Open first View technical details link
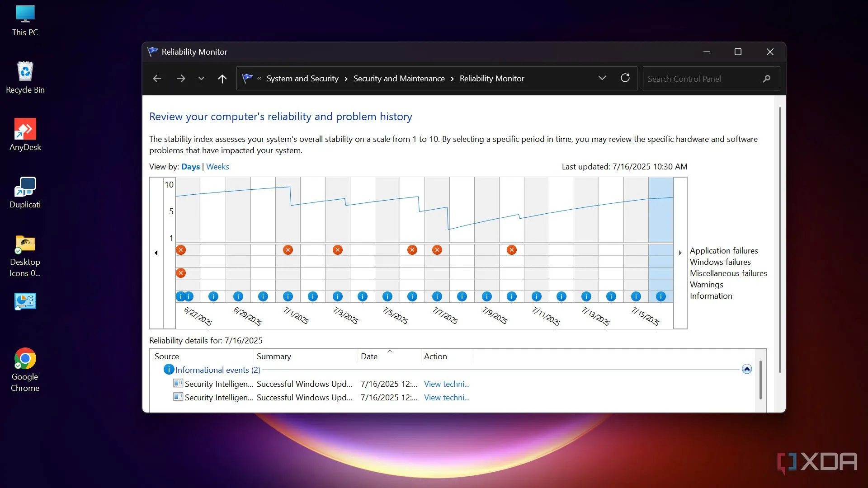 click(x=446, y=384)
